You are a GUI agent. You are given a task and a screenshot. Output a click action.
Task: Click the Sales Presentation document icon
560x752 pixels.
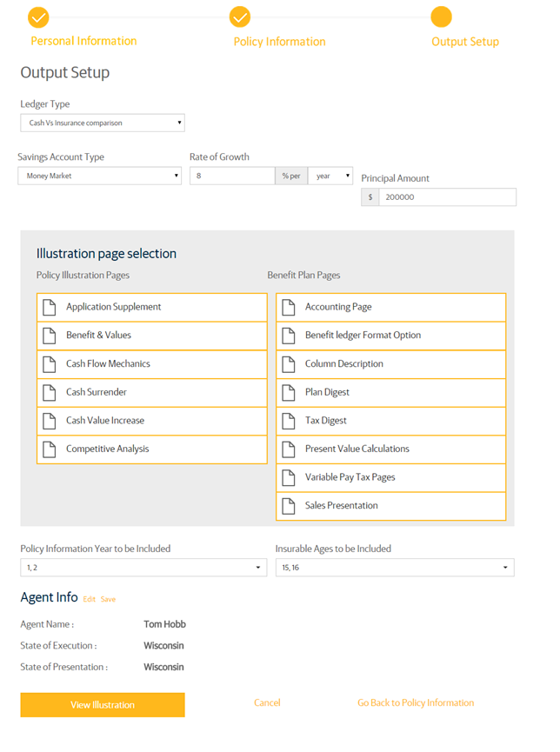pyautogui.click(x=289, y=505)
